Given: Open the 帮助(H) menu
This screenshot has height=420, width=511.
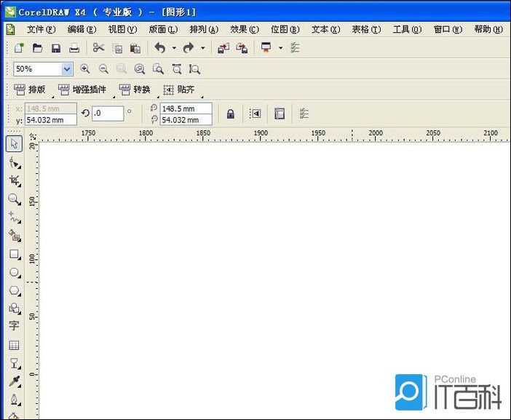Looking at the screenshot, I should pos(488,30).
